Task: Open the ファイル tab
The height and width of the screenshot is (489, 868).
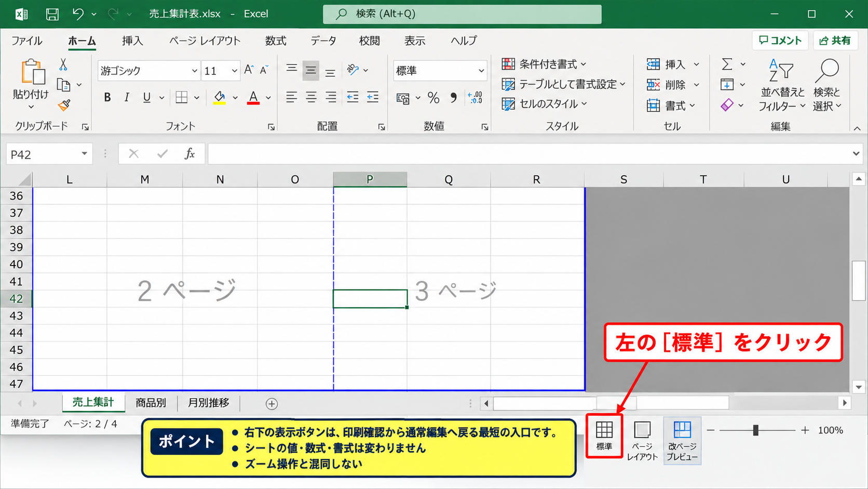Action: [27, 41]
